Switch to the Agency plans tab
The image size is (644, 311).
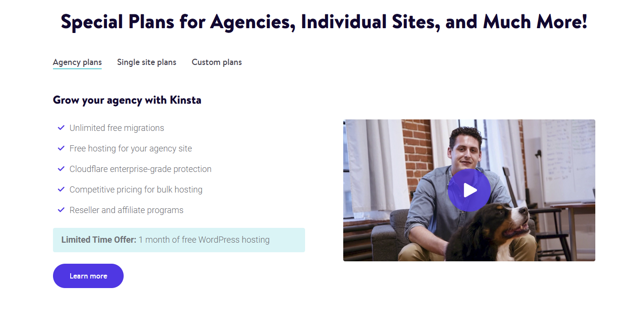(77, 62)
